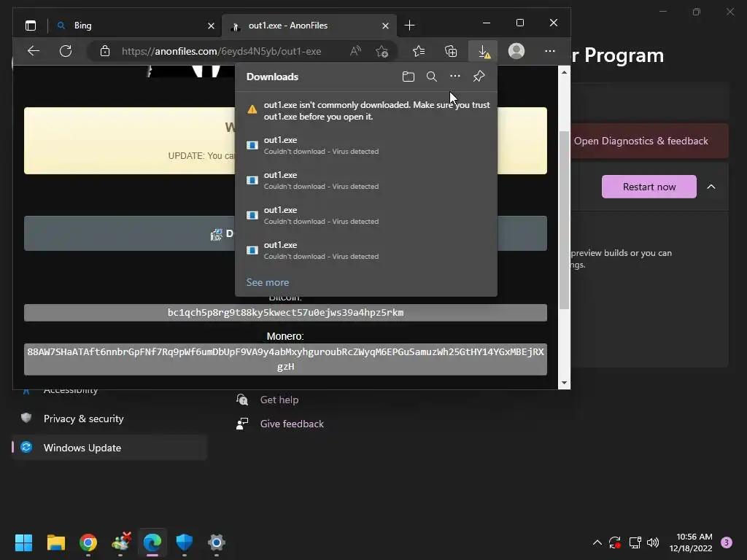Add this page to favorites star icon
747x560 pixels.
click(x=382, y=51)
